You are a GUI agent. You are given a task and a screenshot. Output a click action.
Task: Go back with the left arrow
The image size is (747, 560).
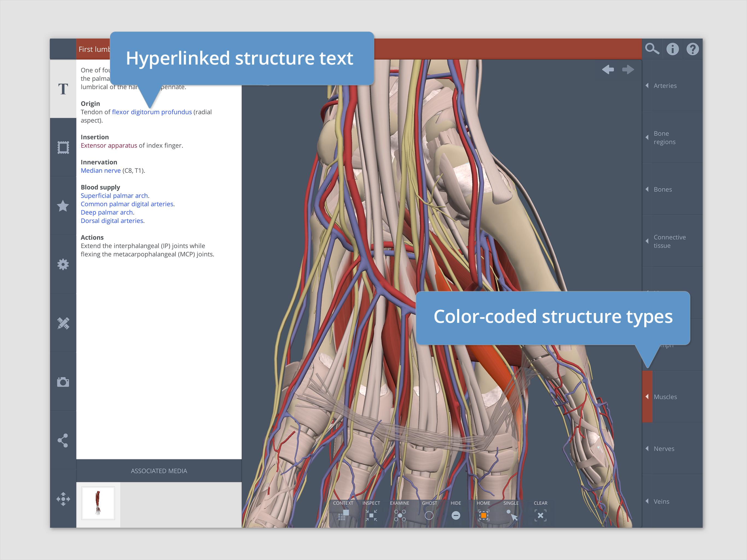(608, 69)
